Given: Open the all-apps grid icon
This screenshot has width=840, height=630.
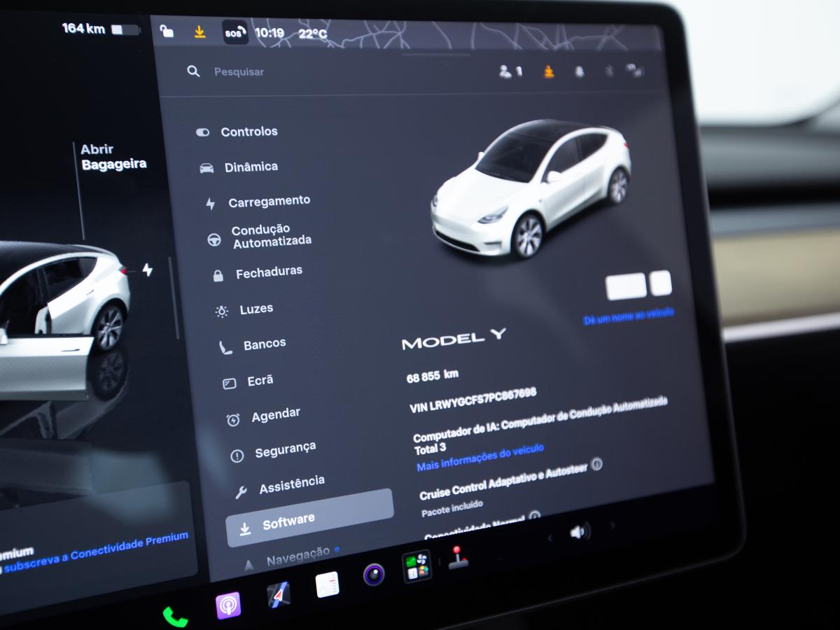Looking at the screenshot, I should [x=416, y=567].
